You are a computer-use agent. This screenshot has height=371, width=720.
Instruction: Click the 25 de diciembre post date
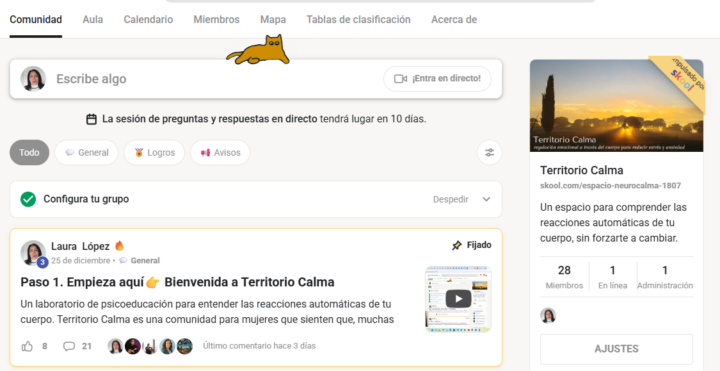click(80, 261)
